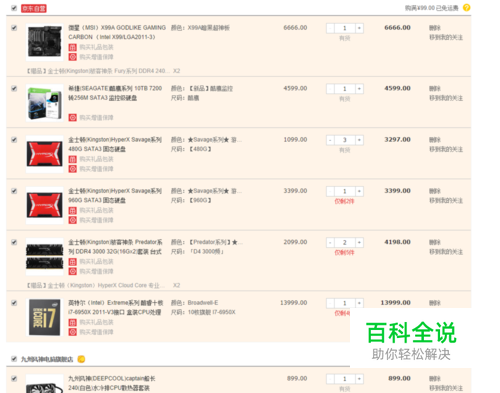Uncheck the HyperX Savage 480G SSD item
The image size is (500, 393).
pos(14,140)
